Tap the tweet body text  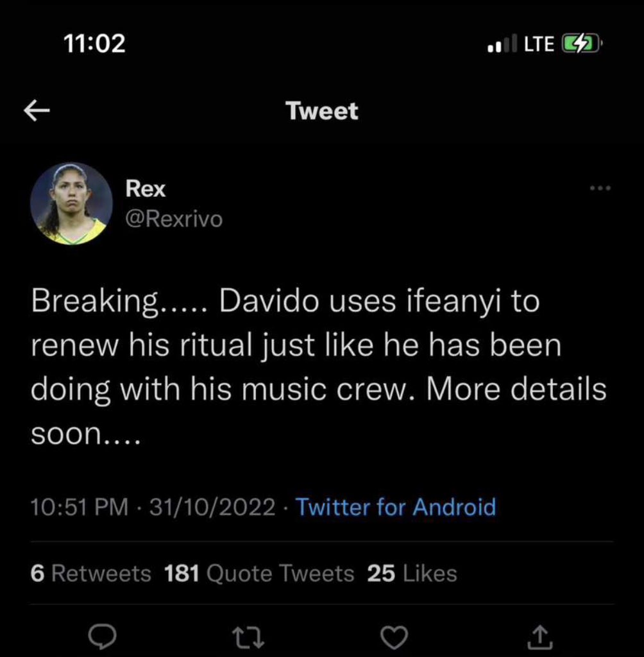click(x=318, y=367)
